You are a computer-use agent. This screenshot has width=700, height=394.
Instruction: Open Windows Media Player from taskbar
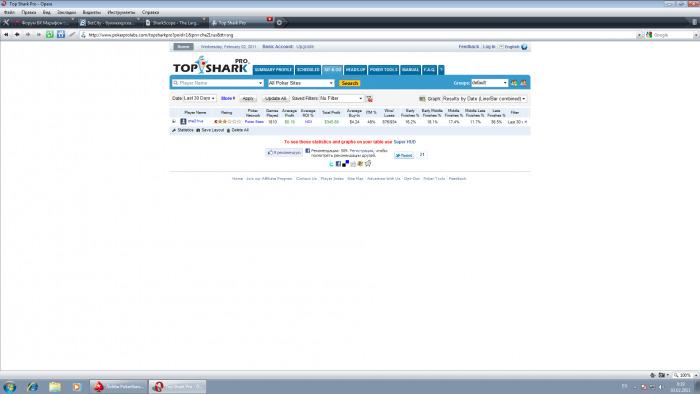pyautogui.click(x=76, y=386)
